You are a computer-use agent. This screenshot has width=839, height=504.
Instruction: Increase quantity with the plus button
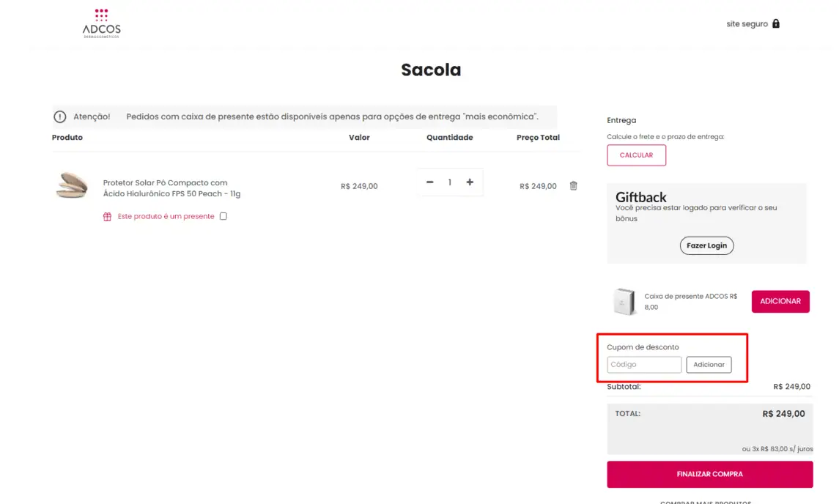pyautogui.click(x=470, y=182)
